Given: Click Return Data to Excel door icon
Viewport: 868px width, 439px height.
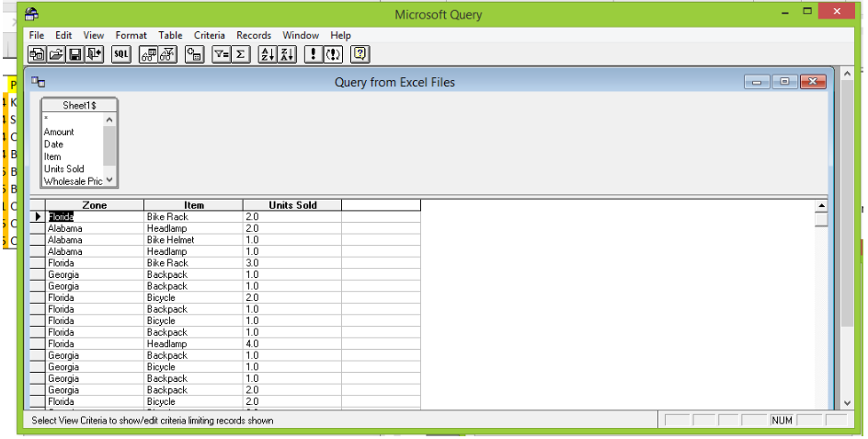Looking at the screenshot, I should click(94, 53).
